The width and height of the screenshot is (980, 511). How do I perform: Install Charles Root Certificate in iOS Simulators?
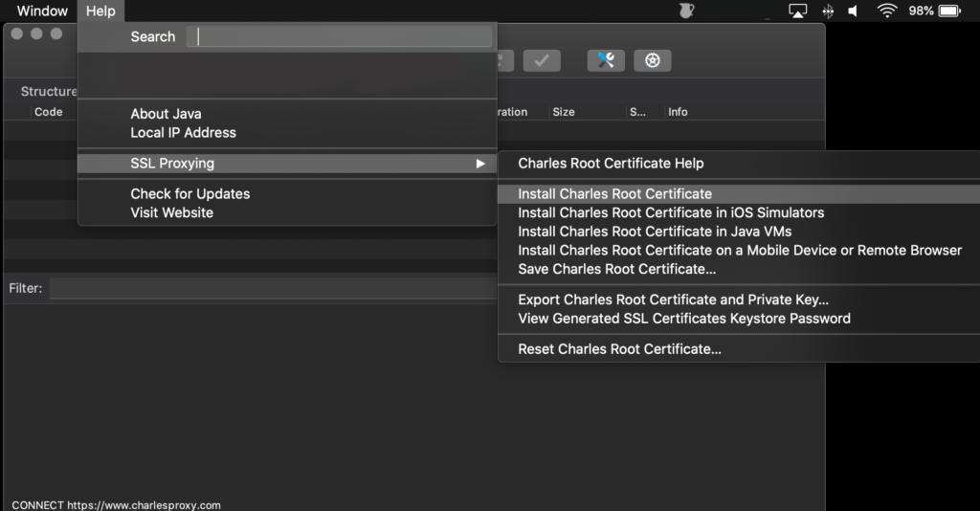pyautogui.click(x=739, y=212)
